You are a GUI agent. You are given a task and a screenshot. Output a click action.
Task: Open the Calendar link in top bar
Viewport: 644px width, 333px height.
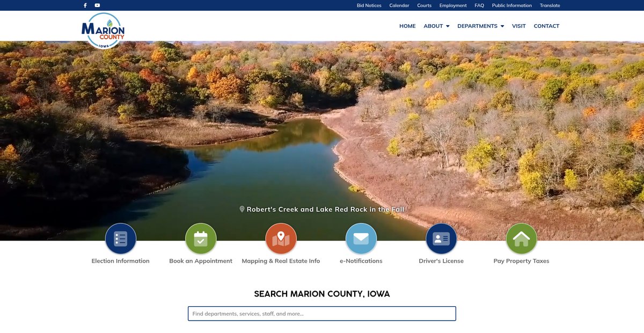click(x=399, y=5)
